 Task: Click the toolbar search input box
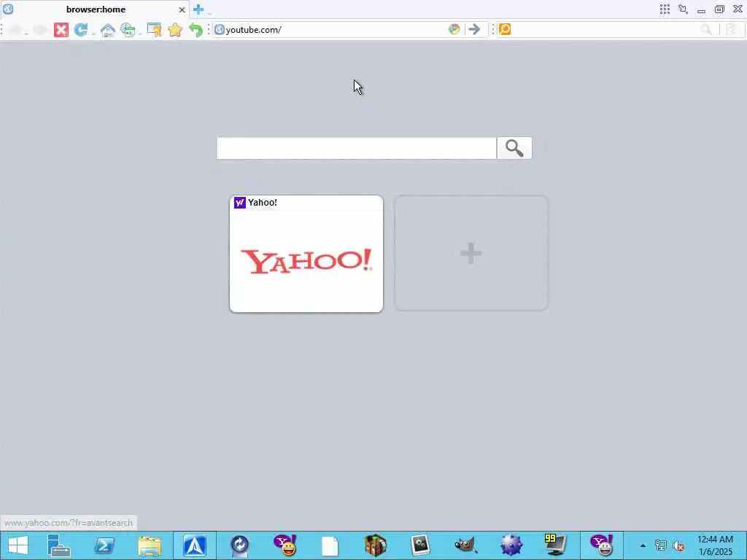tap(605, 29)
